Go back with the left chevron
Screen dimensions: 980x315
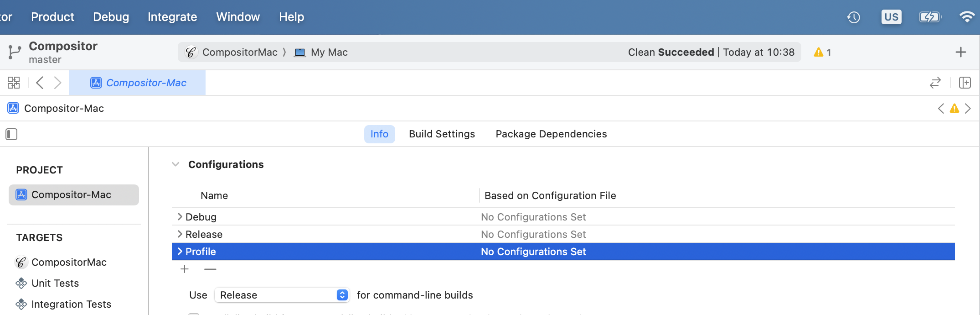pyautogui.click(x=40, y=83)
